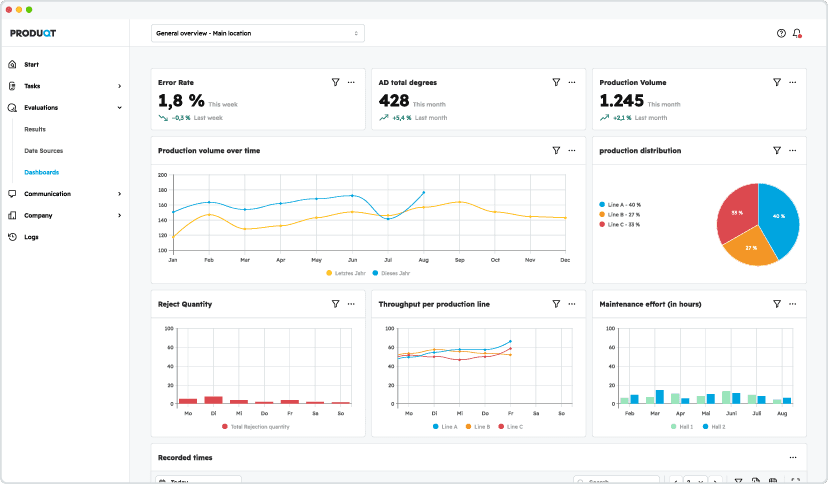
Task: Open more options on AD total degrees card
Action: (x=571, y=82)
